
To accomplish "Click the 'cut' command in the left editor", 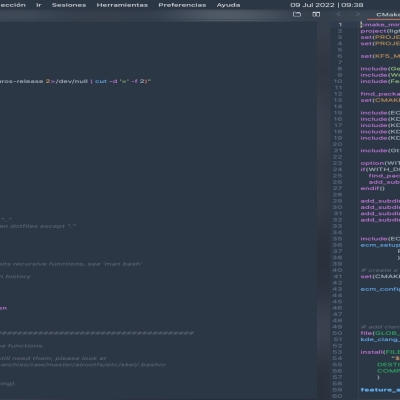I will coord(101,81).
